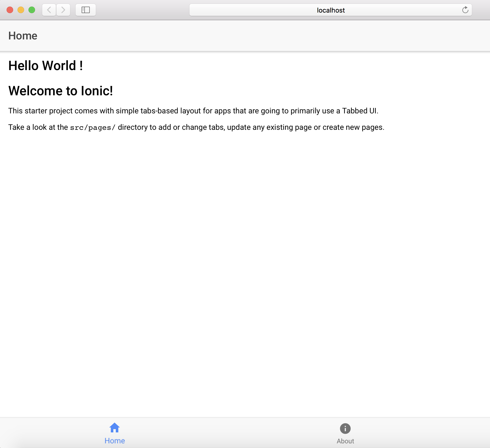Viewport: 490px width, 448px height.
Task: Click the yellow minimize traffic light
Action: point(21,10)
